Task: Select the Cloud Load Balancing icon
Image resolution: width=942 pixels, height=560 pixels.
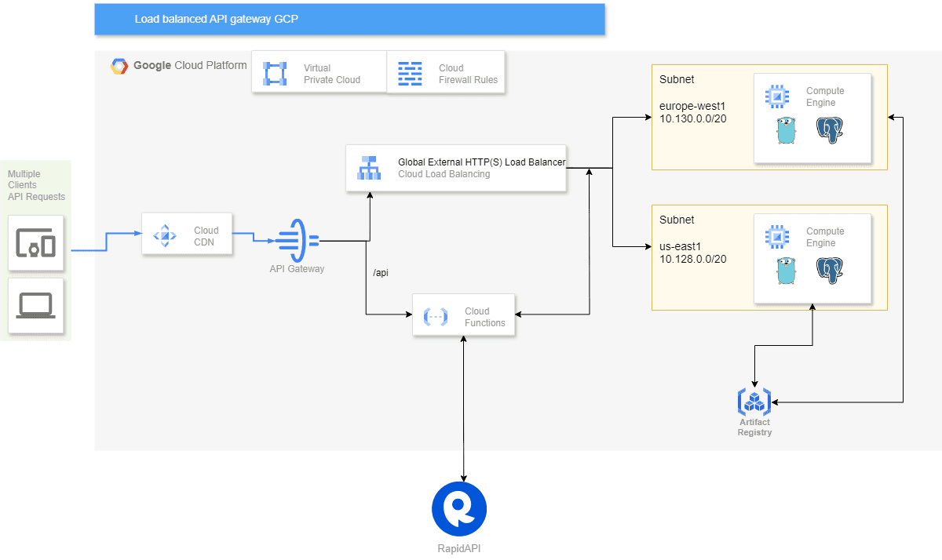Action: [369, 168]
